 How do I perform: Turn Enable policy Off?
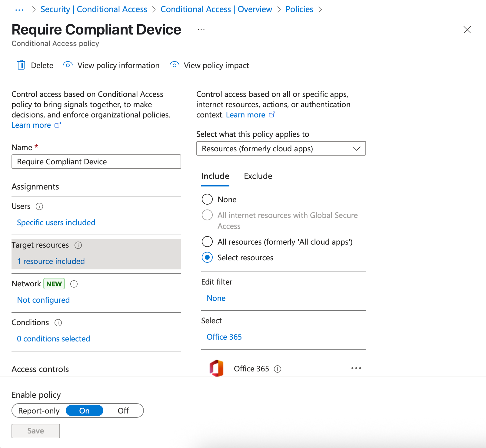(x=123, y=411)
